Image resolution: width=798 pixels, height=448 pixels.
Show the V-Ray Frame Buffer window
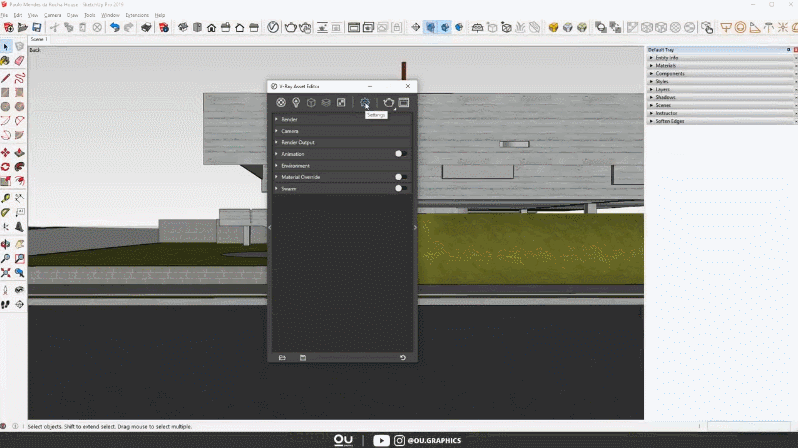click(x=404, y=102)
